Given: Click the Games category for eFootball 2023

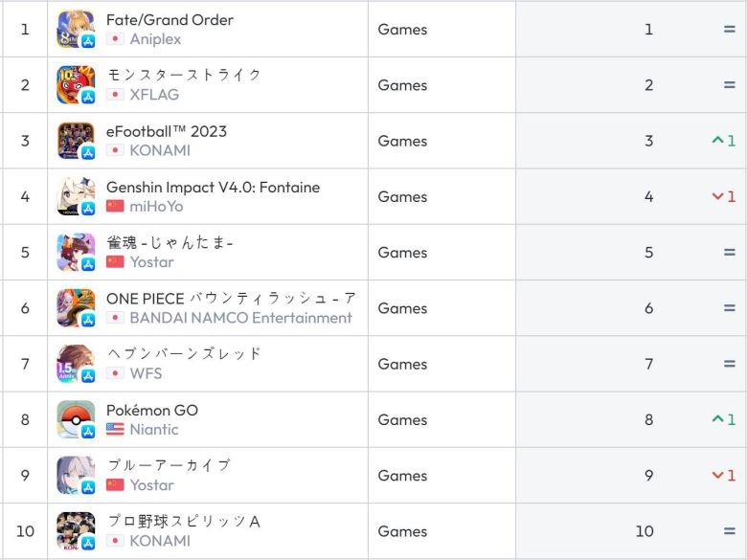Looking at the screenshot, I should [402, 141].
